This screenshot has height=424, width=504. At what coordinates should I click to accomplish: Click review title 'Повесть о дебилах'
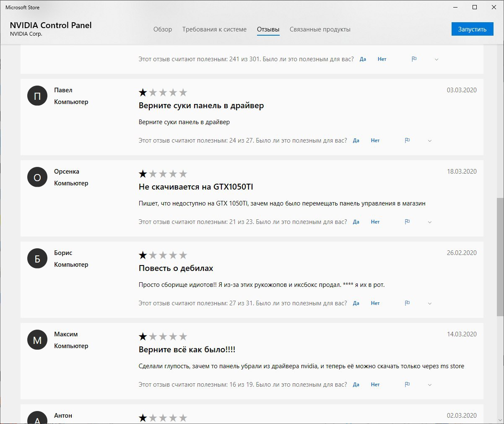tap(176, 268)
